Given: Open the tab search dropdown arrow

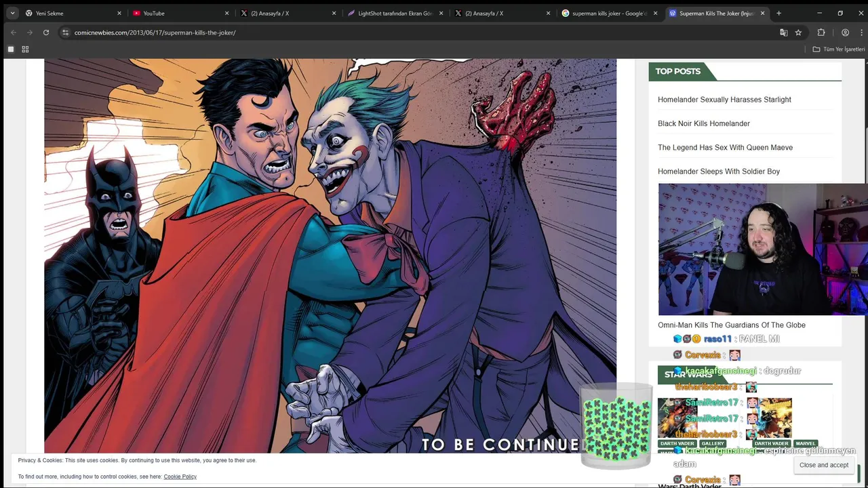Looking at the screenshot, I should (x=12, y=13).
